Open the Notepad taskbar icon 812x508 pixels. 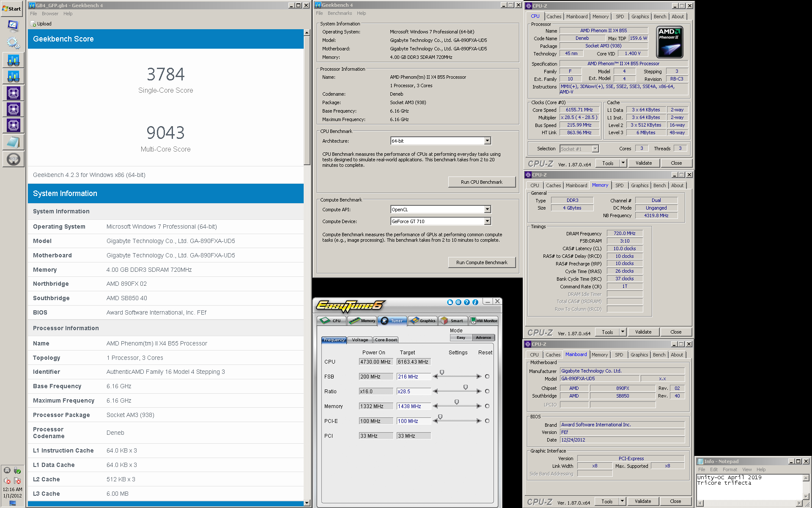tap(13, 142)
